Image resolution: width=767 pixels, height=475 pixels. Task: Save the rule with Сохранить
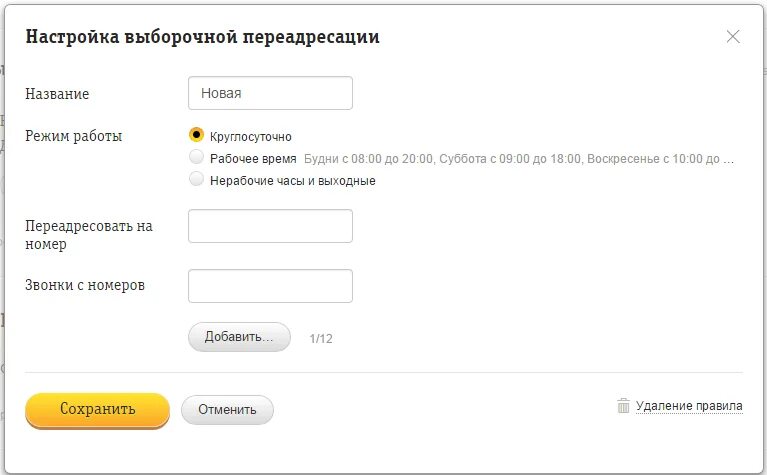click(97, 409)
